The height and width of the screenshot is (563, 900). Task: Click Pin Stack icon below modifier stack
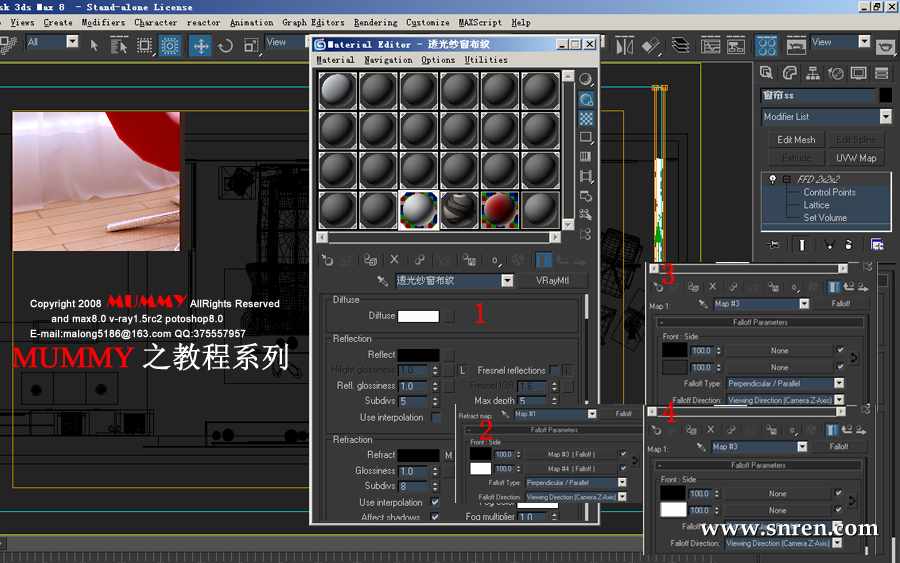(x=774, y=245)
